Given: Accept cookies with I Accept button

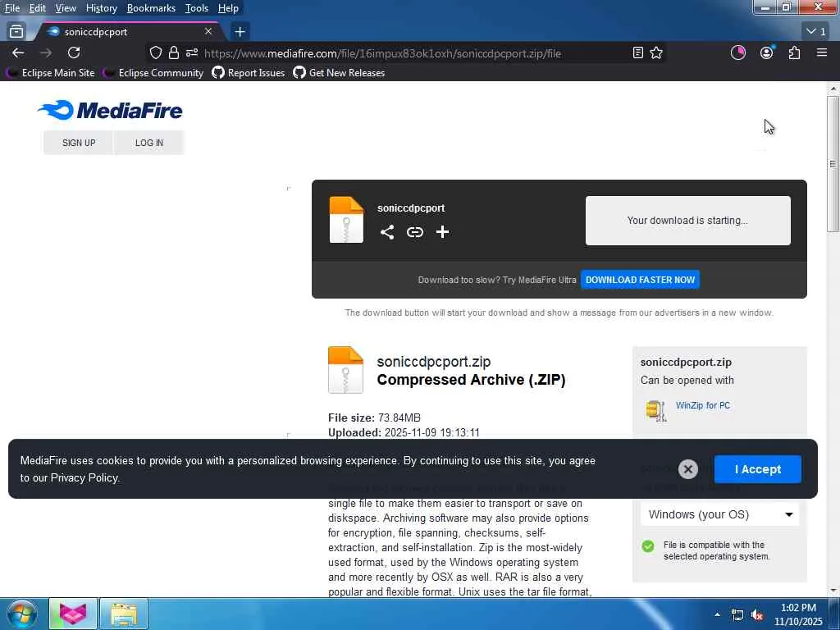Looking at the screenshot, I should click(757, 469).
